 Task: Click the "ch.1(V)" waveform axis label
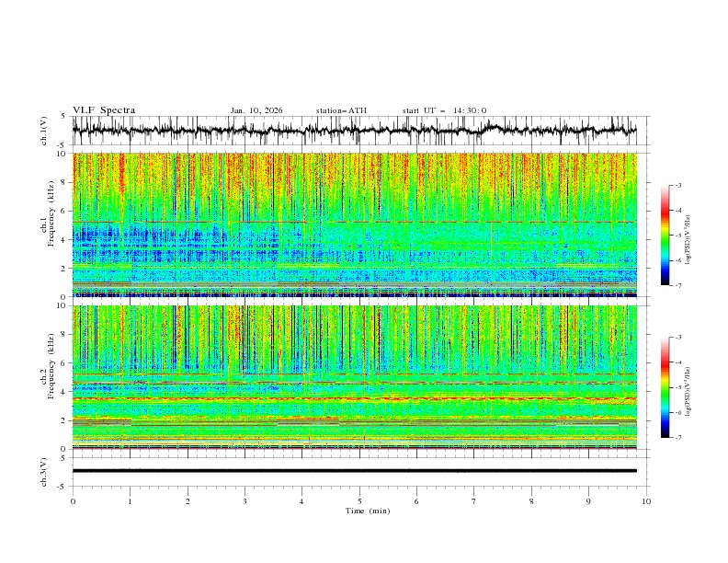coord(44,131)
